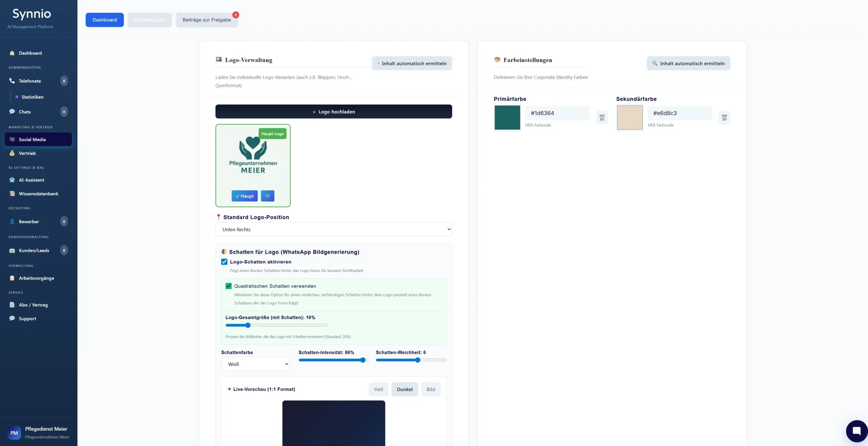Delete the primary color with trash icon
Screen dimensions: 868x446
click(x=602, y=117)
